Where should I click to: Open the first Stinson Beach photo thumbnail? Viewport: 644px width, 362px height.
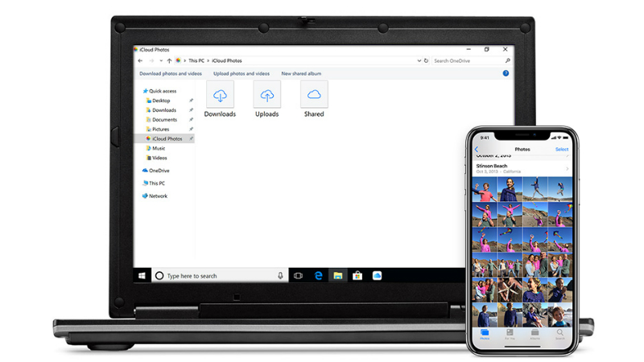click(x=485, y=189)
